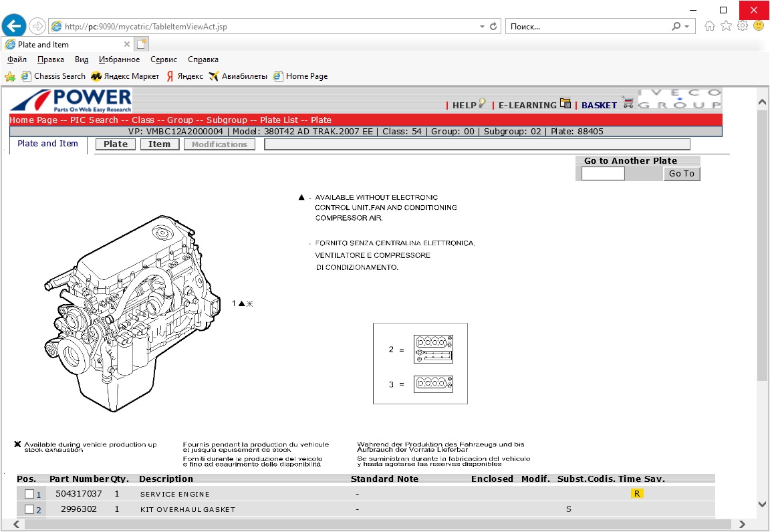The width and height of the screenshot is (770, 532).
Task: Click the browser forward arrow
Action: point(37,26)
